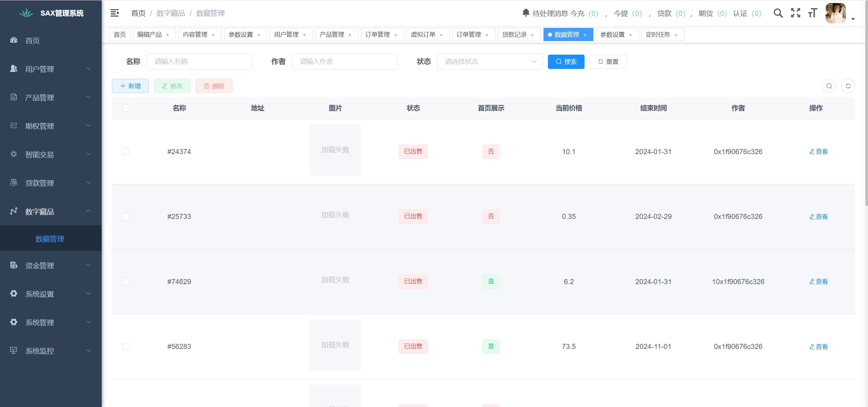
Task: Click the 智能交易 icon in sidebar
Action: [x=14, y=154]
